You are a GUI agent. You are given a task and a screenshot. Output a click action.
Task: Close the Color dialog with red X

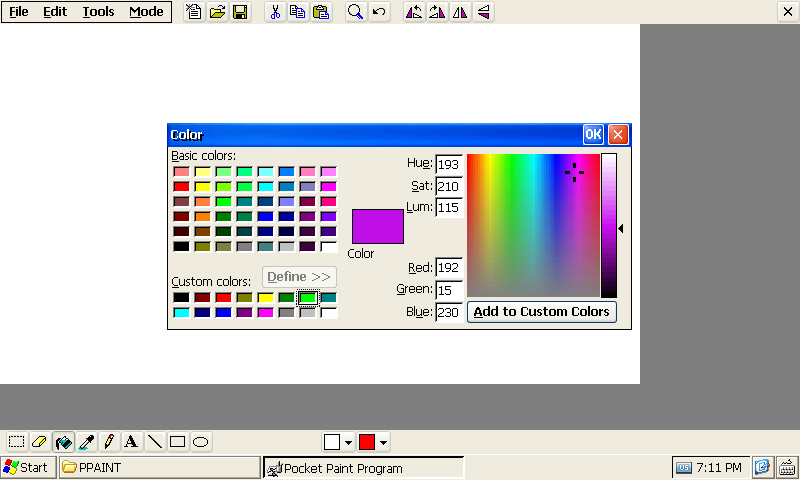click(618, 135)
